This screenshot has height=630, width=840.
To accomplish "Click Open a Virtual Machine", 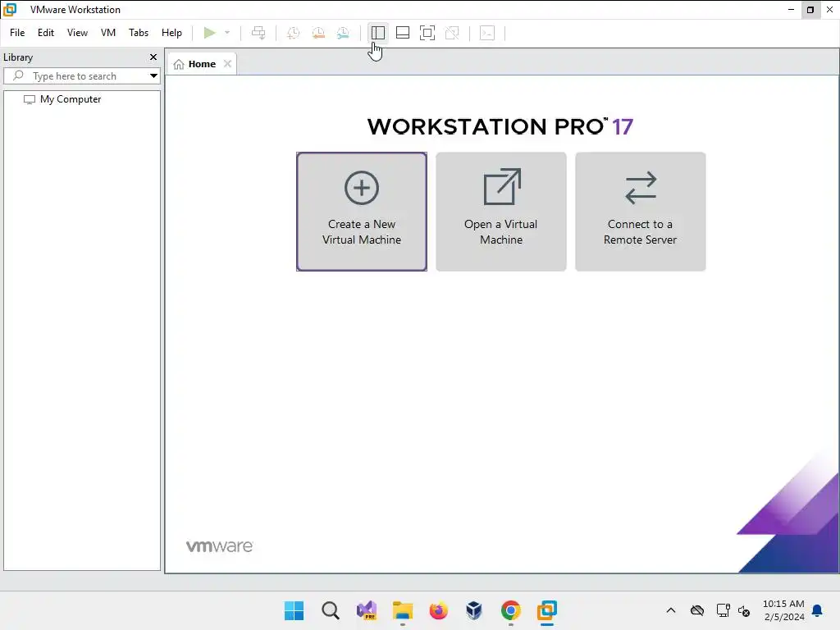I will pyautogui.click(x=501, y=212).
